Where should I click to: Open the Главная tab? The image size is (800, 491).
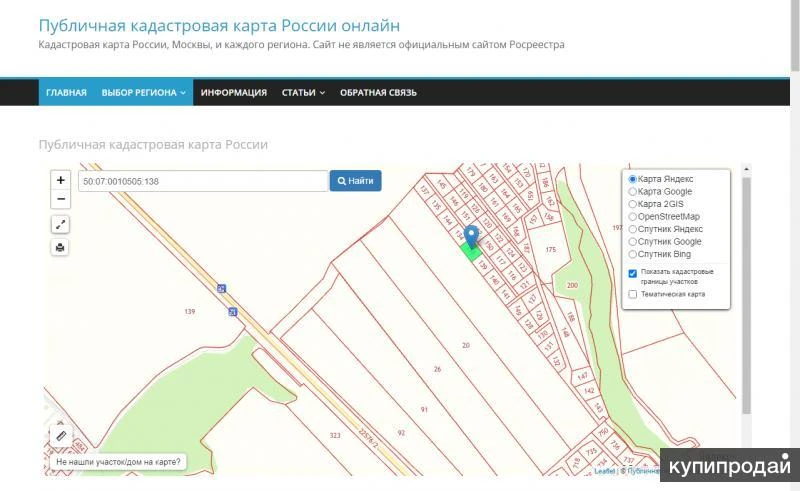point(66,93)
